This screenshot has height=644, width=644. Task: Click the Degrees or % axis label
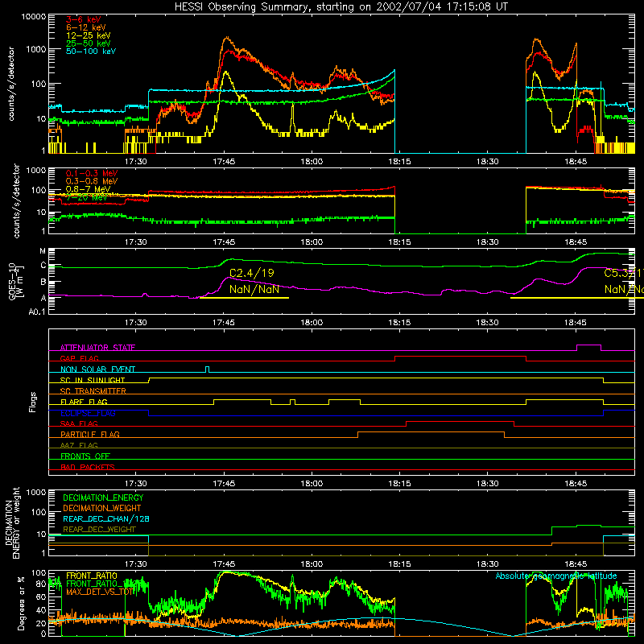click(x=21, y=603)
